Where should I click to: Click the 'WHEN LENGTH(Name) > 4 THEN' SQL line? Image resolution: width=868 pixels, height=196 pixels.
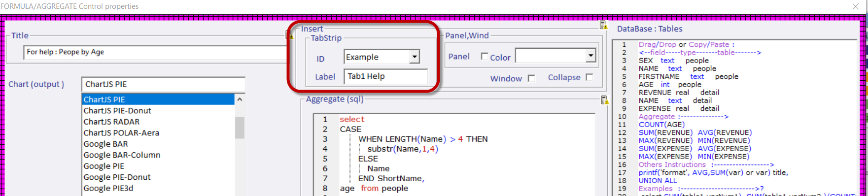point(423,139)
